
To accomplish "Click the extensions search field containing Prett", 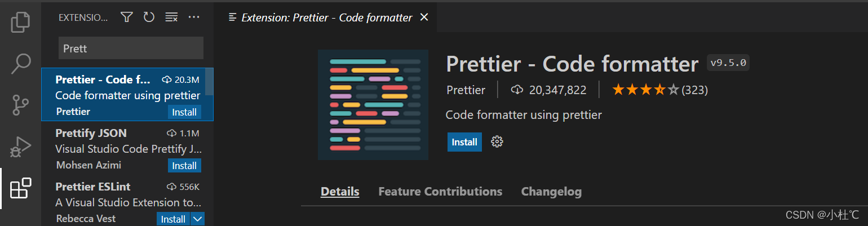I will coord(131,48).
